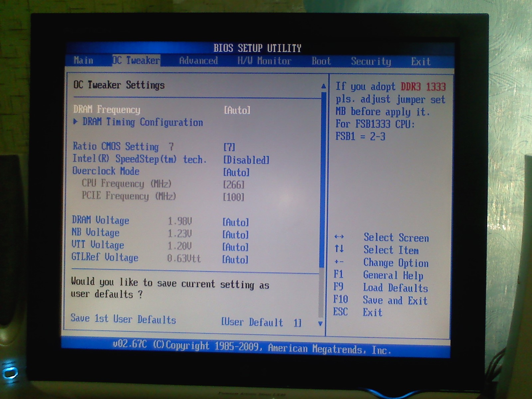
Task: Change the DRAM Voltage [Auto] option
Action: click(236, 222)
